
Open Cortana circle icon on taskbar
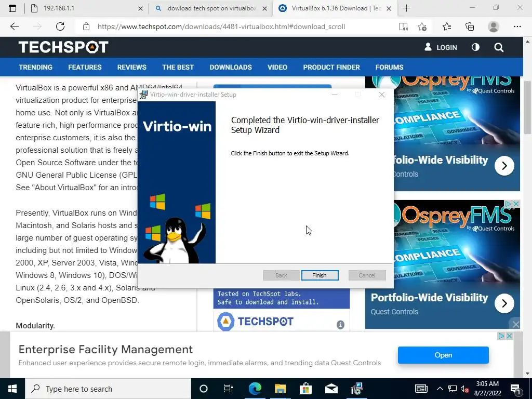click(204, 389)
